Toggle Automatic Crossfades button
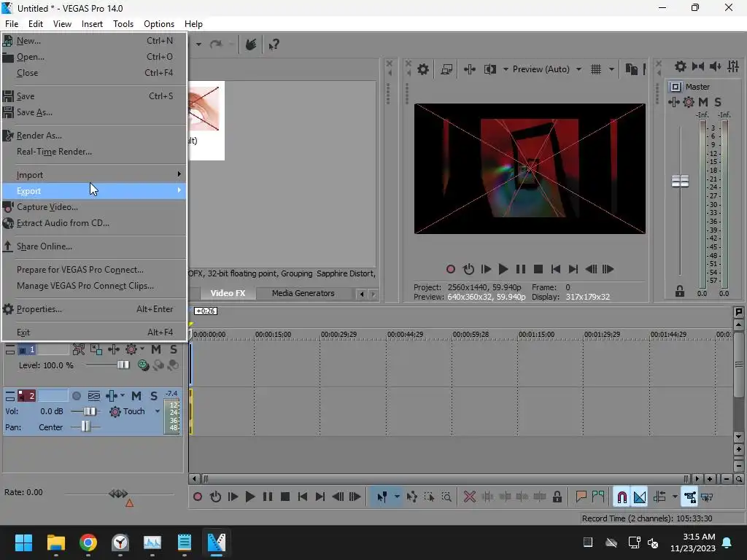This screenshot has width=747, height=560. pyautogui.click(x=640, y=497)
